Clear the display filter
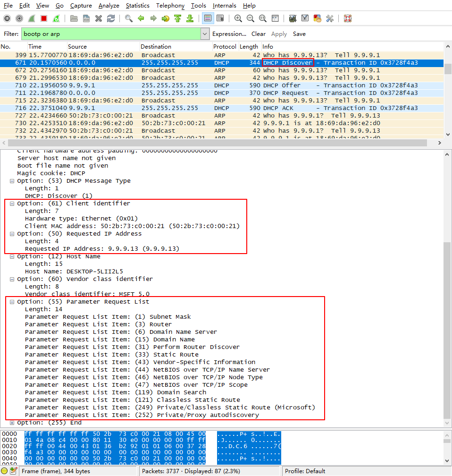The width and height of the screenshot is (452, 476). 259,34
